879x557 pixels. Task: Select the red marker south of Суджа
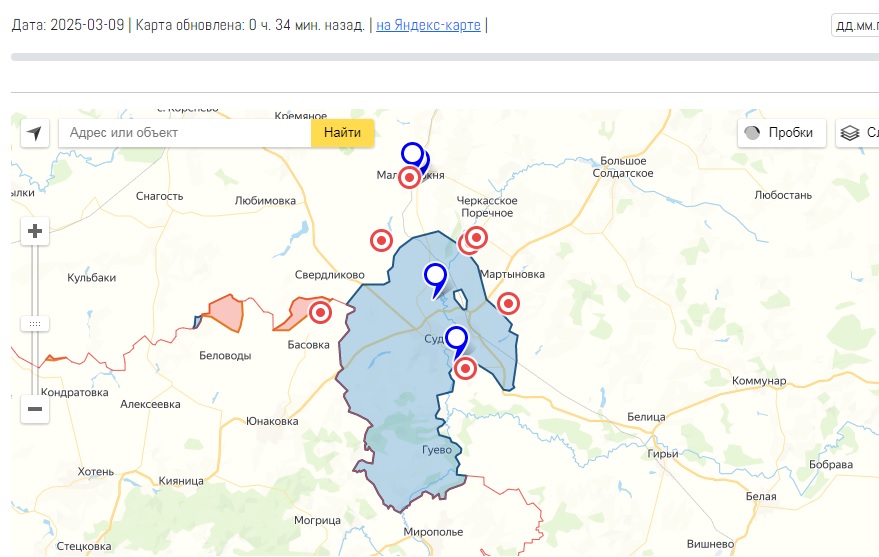click(465, 368)
